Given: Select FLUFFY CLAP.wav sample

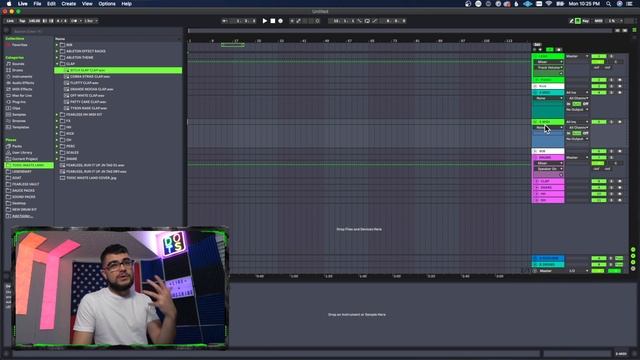Looking at the screenshot, I should pos(84,83).
